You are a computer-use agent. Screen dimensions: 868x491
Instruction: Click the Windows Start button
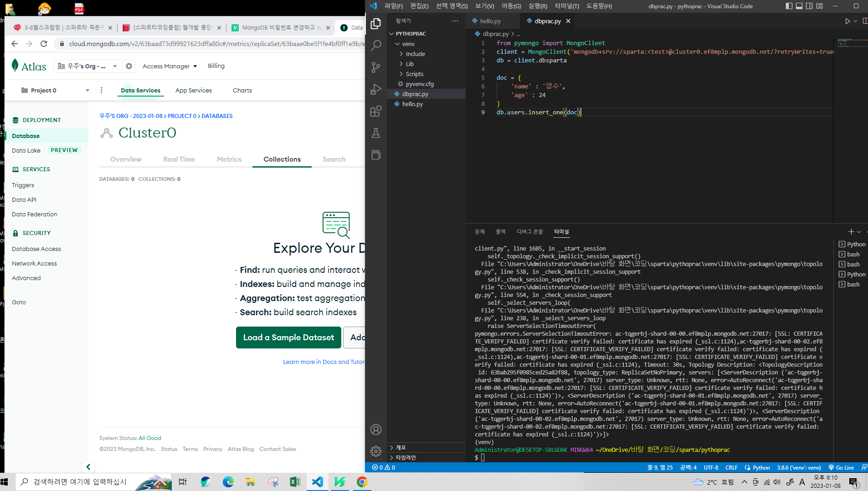point(5,482)
